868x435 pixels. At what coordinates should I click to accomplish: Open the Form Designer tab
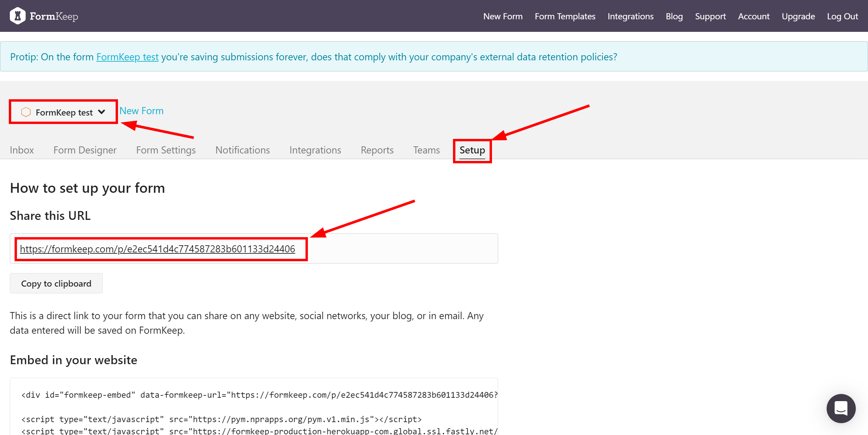pos(85,150)
